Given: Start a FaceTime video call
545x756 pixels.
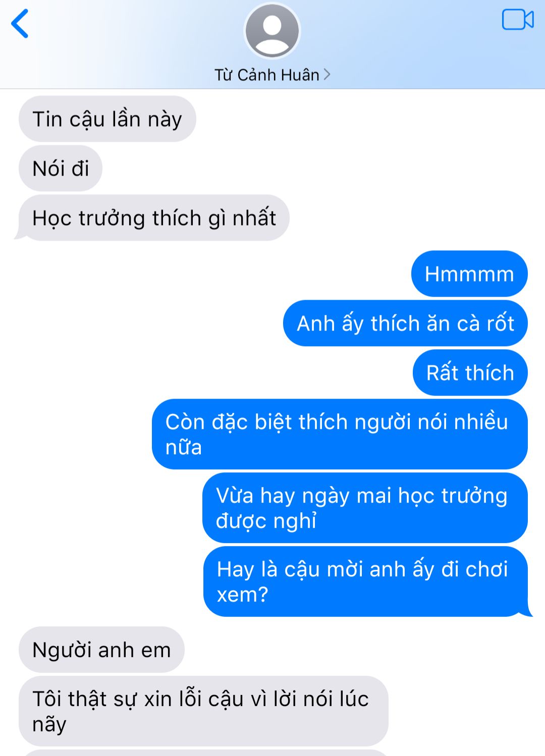Looking at the screenshot, I should (518, 20).
